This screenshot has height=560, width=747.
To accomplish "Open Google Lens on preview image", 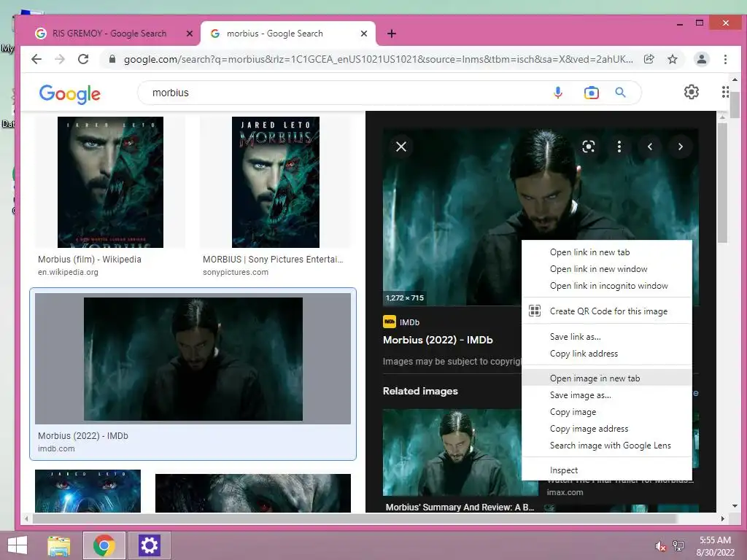I will (x=589, y=147).
